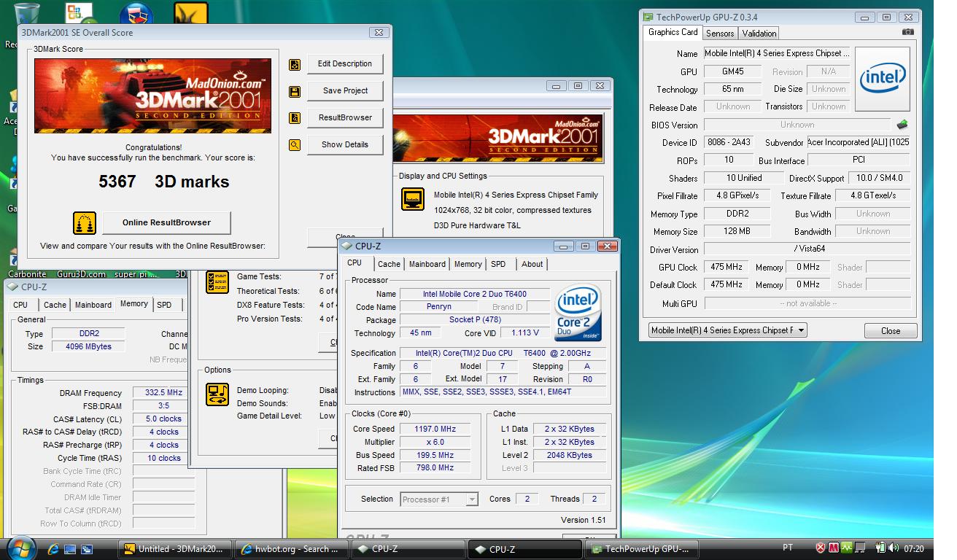The height and width of the screenshot is (560, 957).
Task: Click the Display and CPU Settings monitor icon
Action: pyautogui.click(x=413, y=198)
